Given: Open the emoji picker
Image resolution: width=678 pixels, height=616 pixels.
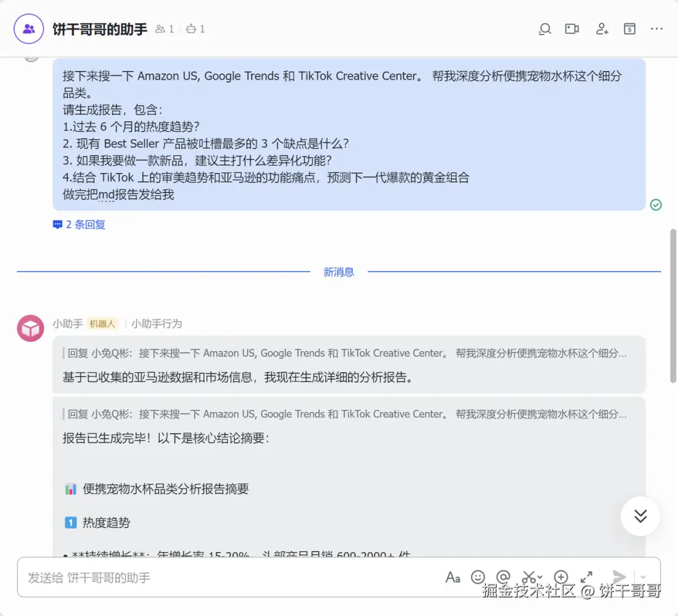Looking at the screenshot, I should click(x=478, y=577).
